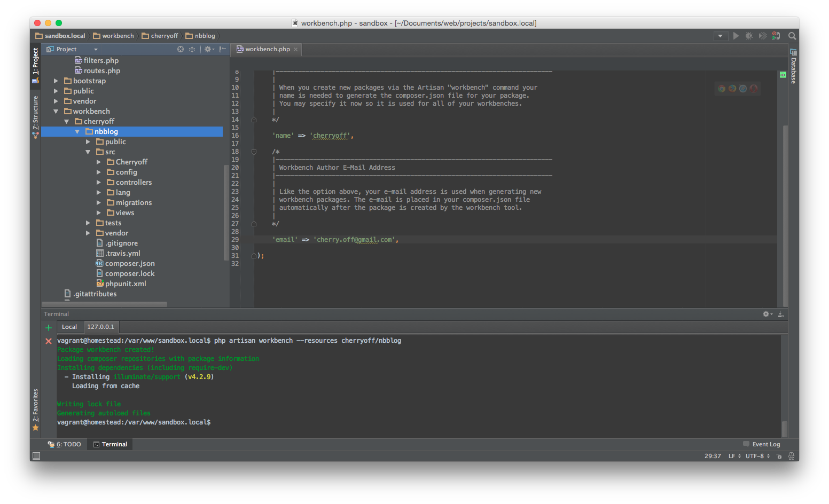
Task: Expand the tests folder
Action: point(88,223)
